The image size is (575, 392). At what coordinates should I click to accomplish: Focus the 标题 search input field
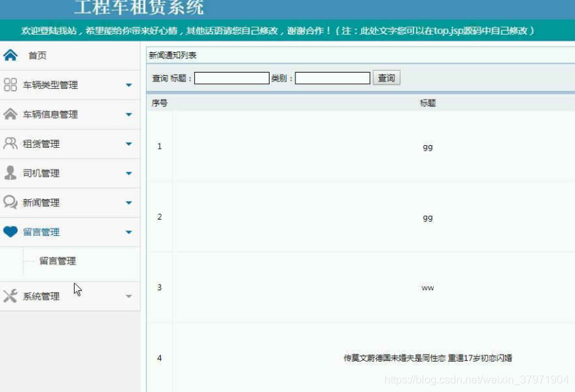coord(231,78)
